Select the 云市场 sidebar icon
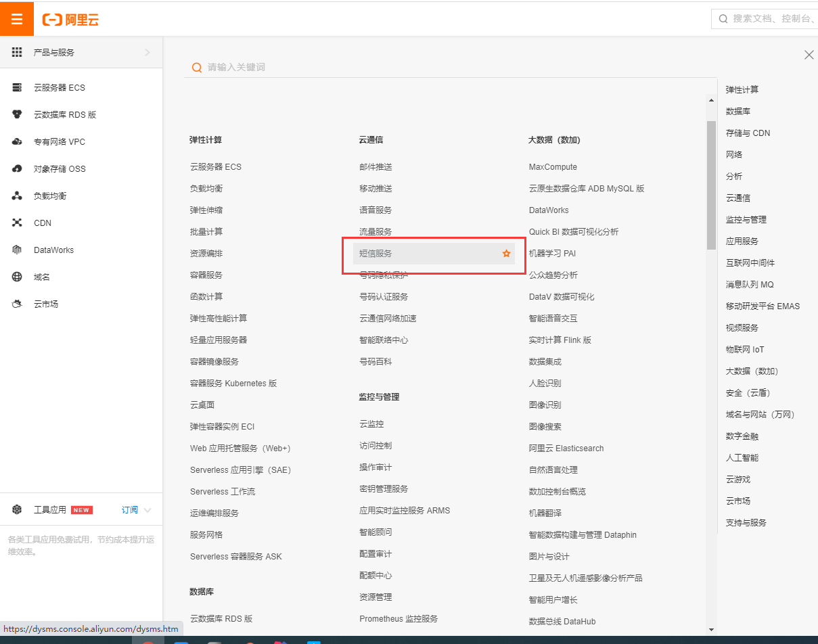The width and height of the screenshot is (818, 644). [x=17, y=303]
